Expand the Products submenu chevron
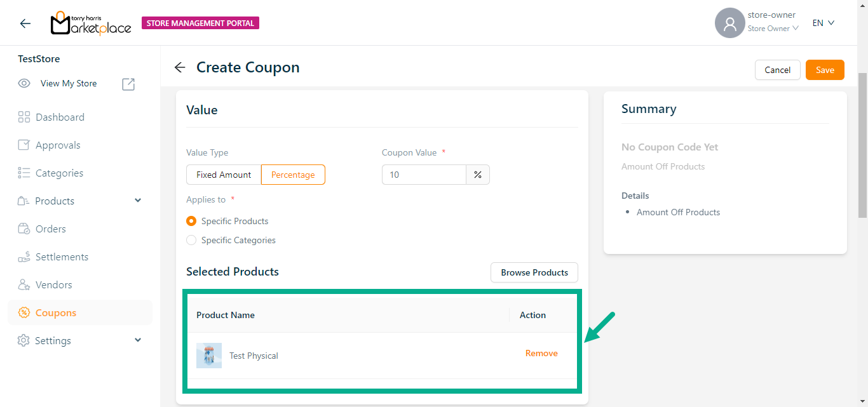The width and height of the screenshot is (868, 407). [x=138, y=201]
